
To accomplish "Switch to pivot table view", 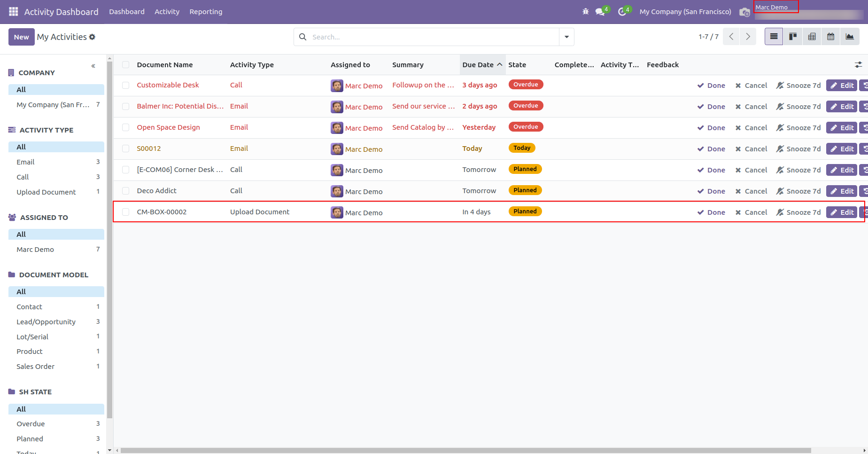I will (812, 37).
